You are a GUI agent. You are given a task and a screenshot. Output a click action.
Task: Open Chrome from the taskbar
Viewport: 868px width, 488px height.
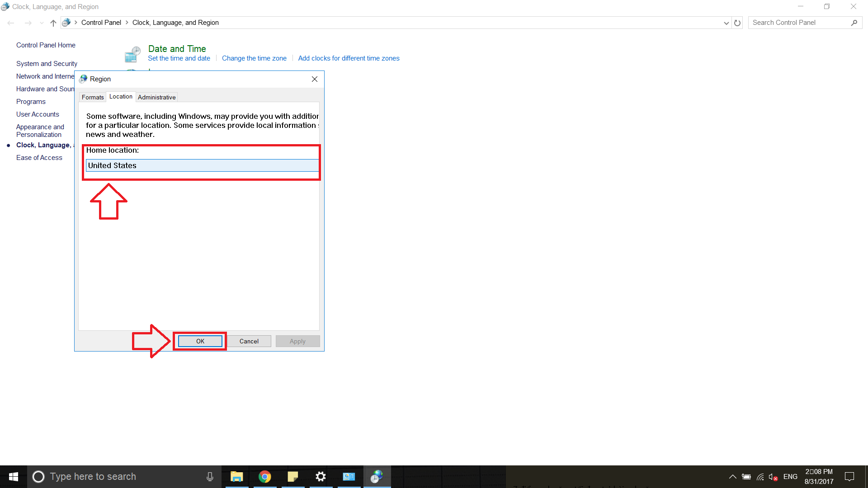coord(265,477)
